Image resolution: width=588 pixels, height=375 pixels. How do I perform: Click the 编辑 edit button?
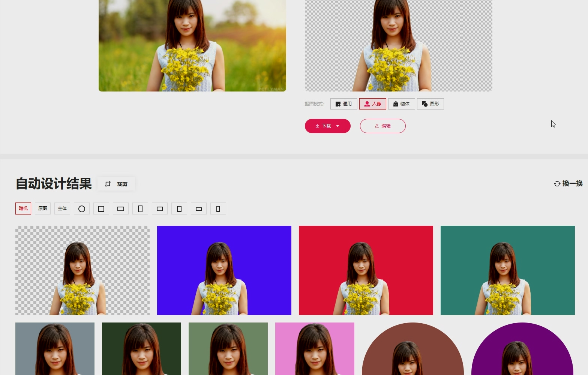pyautogui.click(x=383, y=126)
